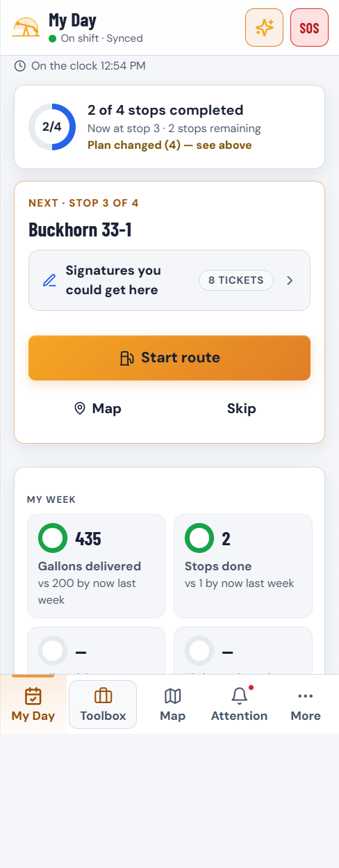Skip the Buckhorn 33-1 stop

242,408
